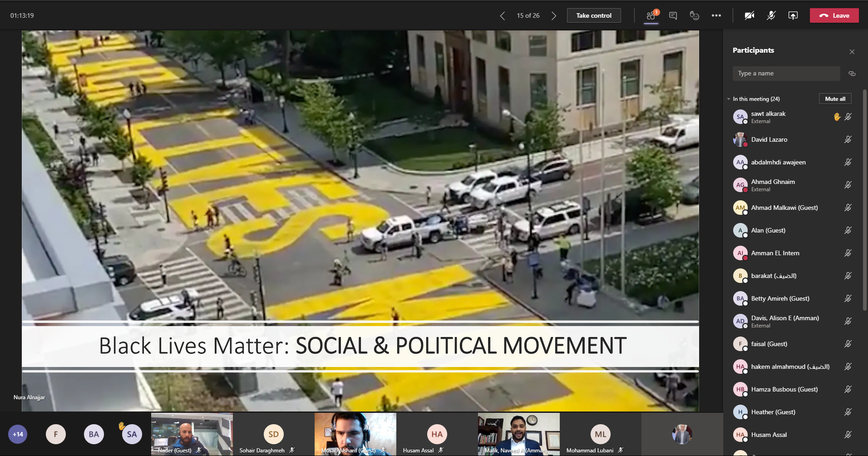The width and height of the screenshot is (868, 456).
Task: Click Ahmad Ghnaim microphone icon
Action: (848, 185)
